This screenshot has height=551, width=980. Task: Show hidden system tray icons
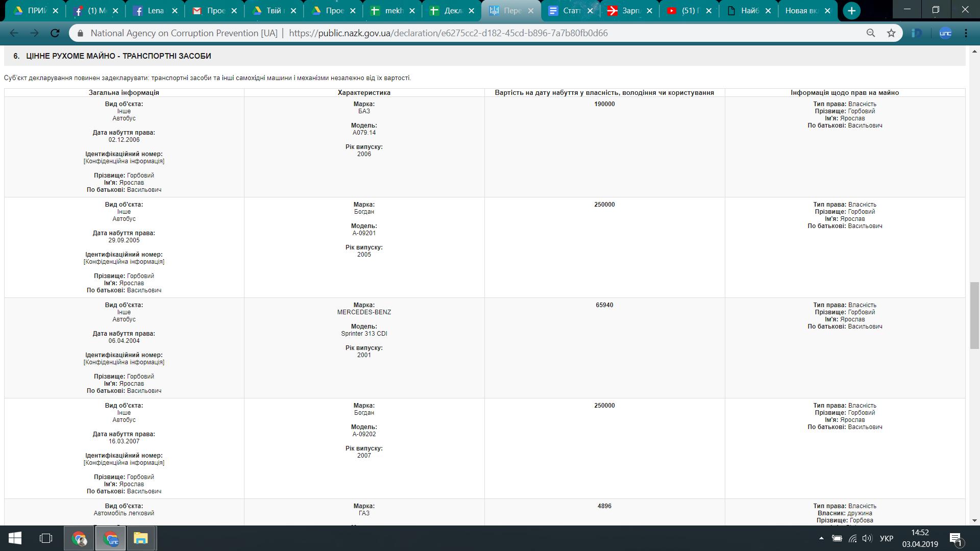821,538
